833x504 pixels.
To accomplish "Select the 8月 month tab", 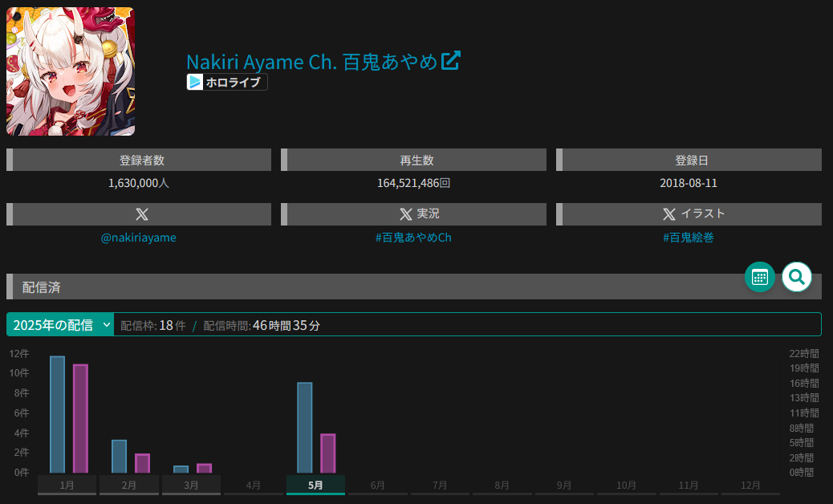I will 502,486.
